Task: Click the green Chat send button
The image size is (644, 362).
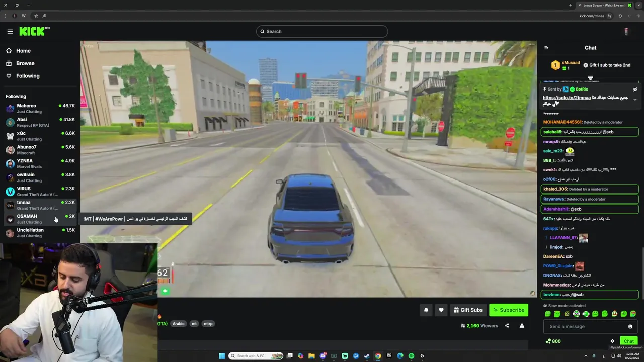Action: point(629,341)
